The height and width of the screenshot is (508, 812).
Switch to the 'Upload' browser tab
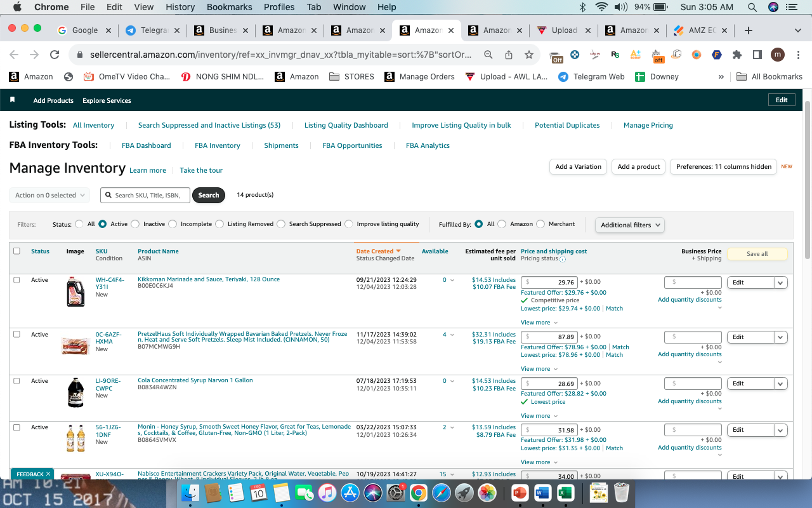point(564,30)
